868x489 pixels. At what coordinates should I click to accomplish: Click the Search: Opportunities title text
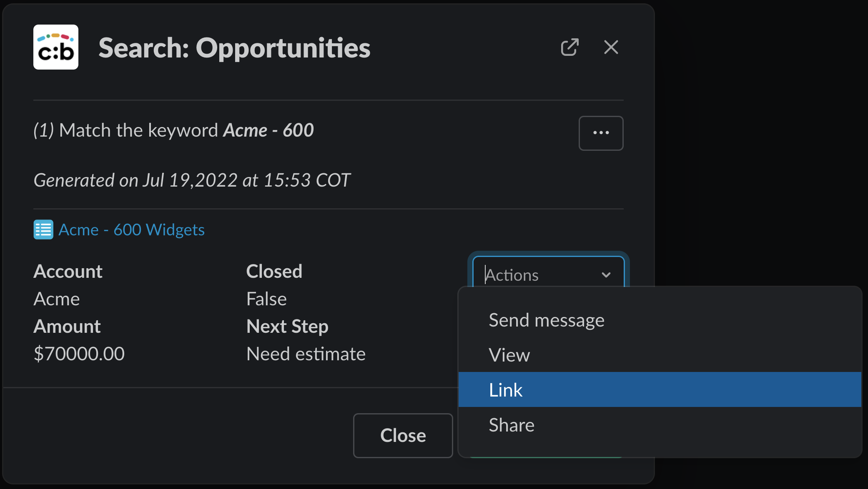(234, 47)
